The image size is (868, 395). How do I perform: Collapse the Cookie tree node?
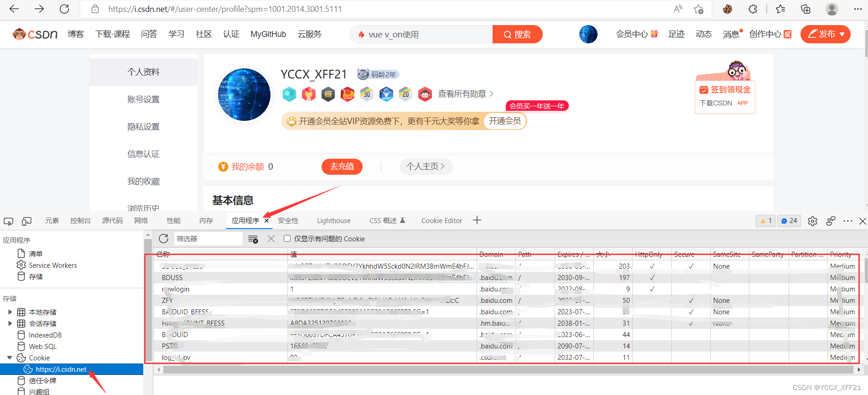(x=10, y=358)
